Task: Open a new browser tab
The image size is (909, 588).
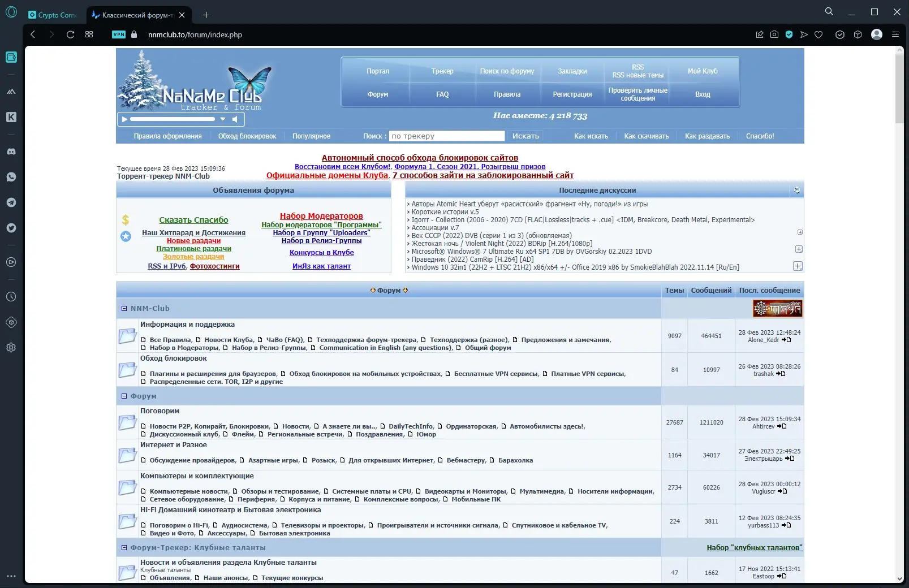Action: 206,15
